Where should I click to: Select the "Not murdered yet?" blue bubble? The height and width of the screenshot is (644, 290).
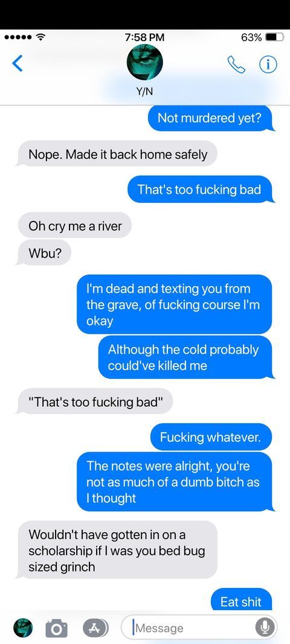211,118
